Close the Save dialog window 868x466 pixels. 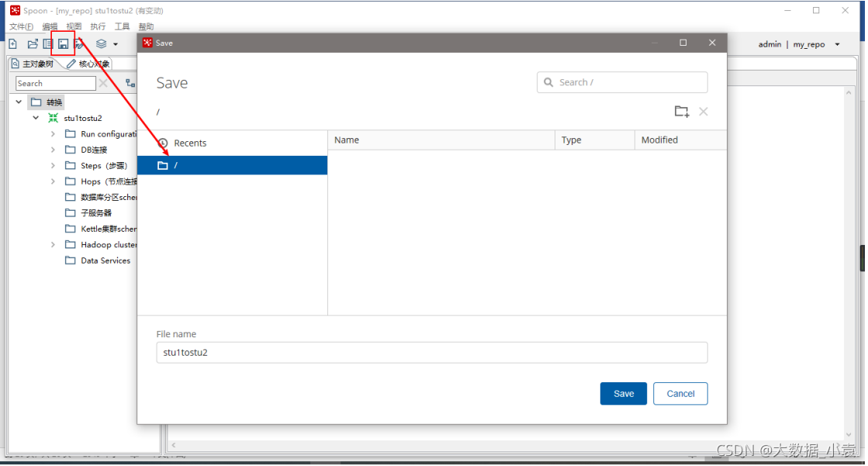coord(712,43)
